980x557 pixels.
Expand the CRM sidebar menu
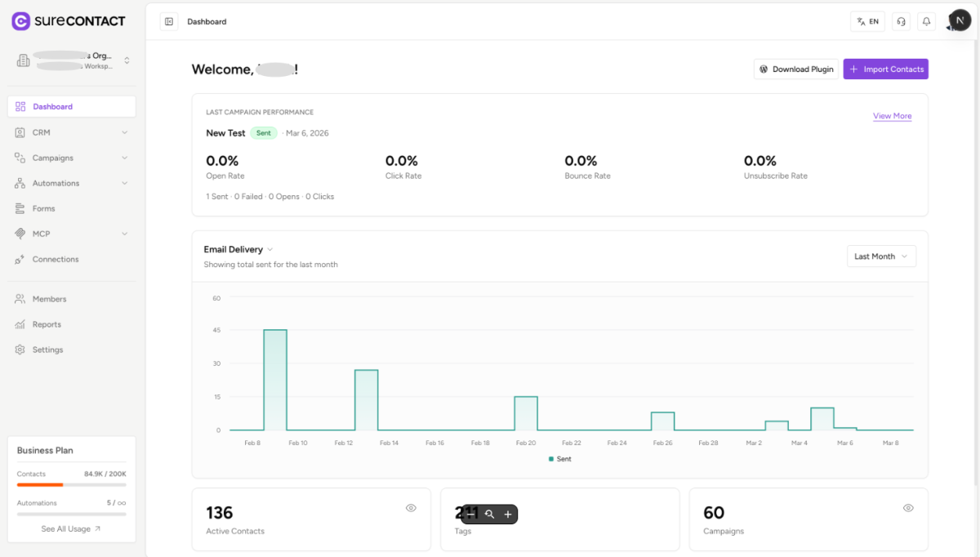tap(71, 132)
